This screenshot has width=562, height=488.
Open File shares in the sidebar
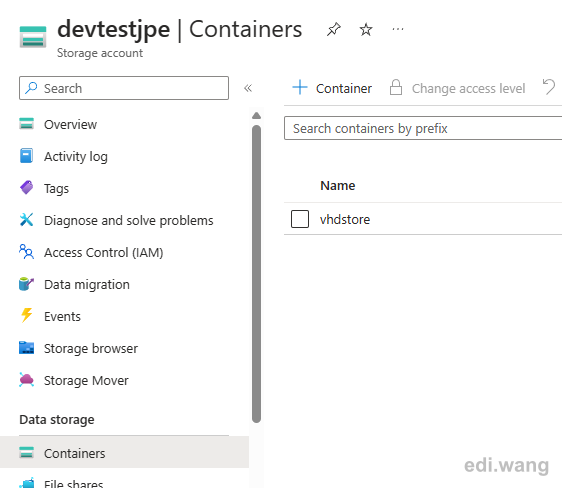click(x=73, y=483)
